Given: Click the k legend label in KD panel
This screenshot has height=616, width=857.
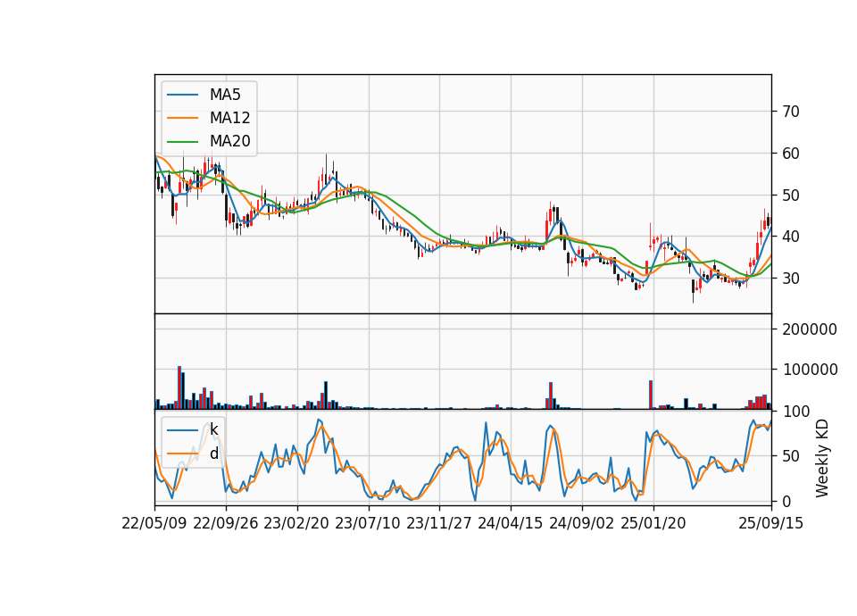Looking at the screenshot, I should point(213,429).
